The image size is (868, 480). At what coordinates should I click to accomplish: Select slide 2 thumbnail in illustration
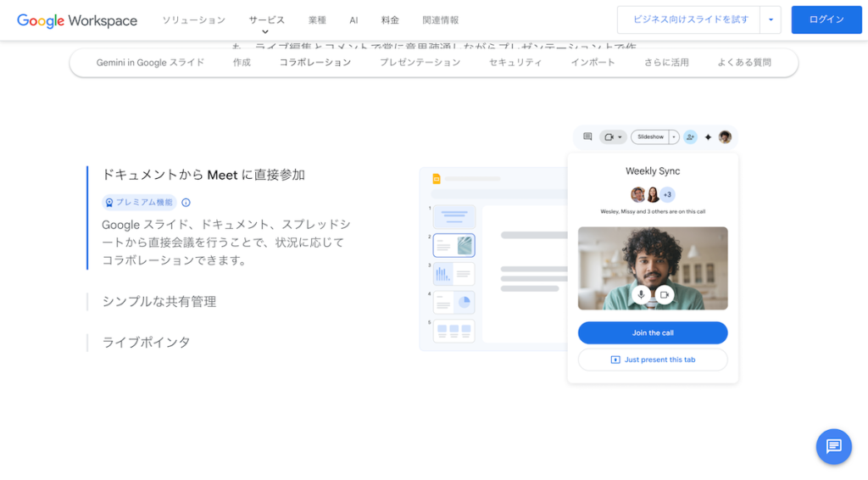454,245
